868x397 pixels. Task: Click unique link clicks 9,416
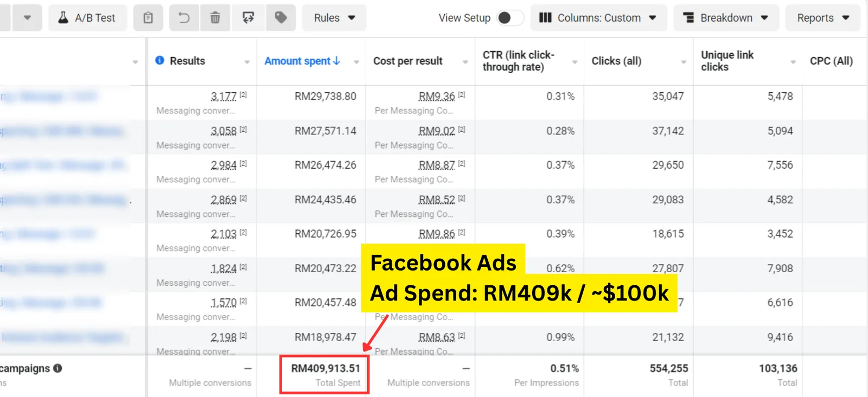click(x=780, y=337)
